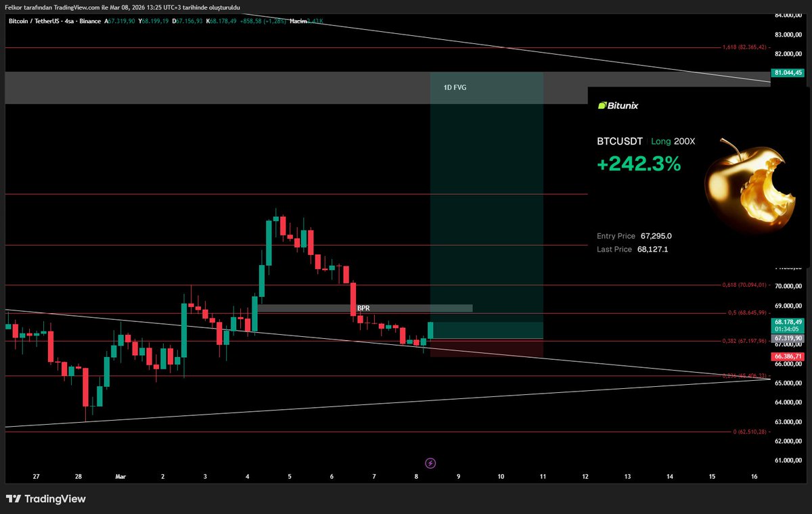This screenshot has width=812, height=514.
Task: Click the Hacim volume label
Action: 297,21
